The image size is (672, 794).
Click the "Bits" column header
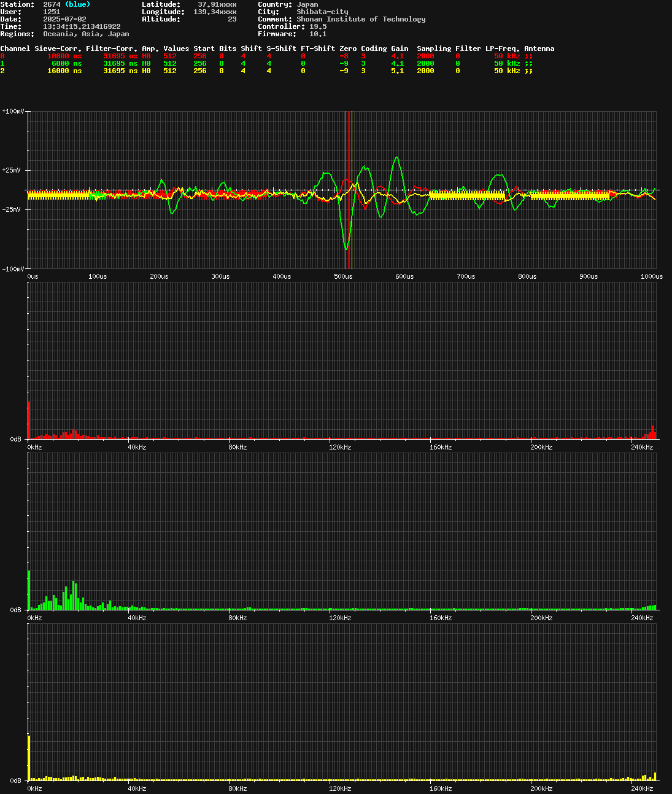pos(228,49)
